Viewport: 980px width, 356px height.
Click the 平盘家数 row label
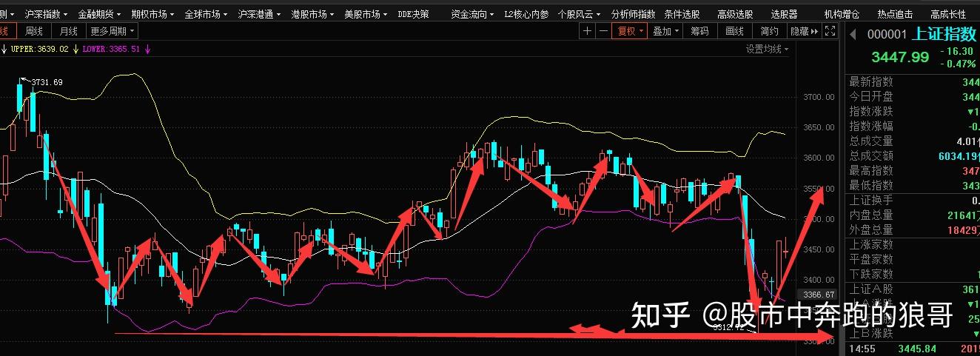[871, 259]
